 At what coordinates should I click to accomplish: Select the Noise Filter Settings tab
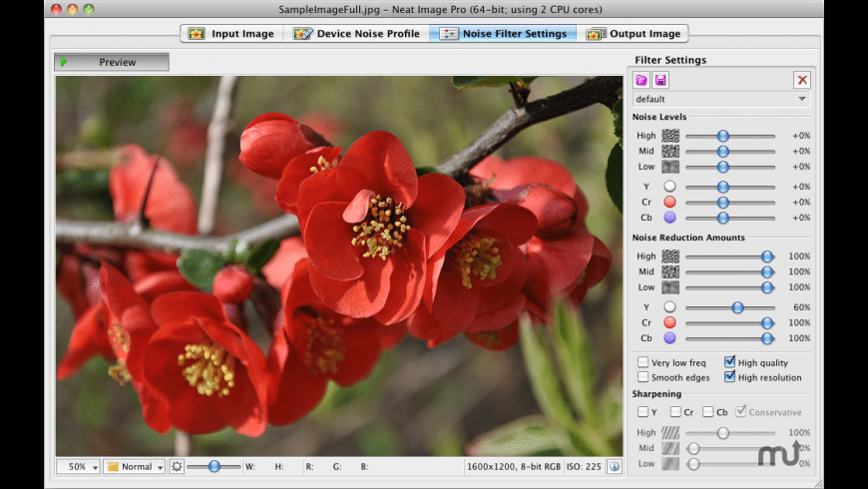503,34
